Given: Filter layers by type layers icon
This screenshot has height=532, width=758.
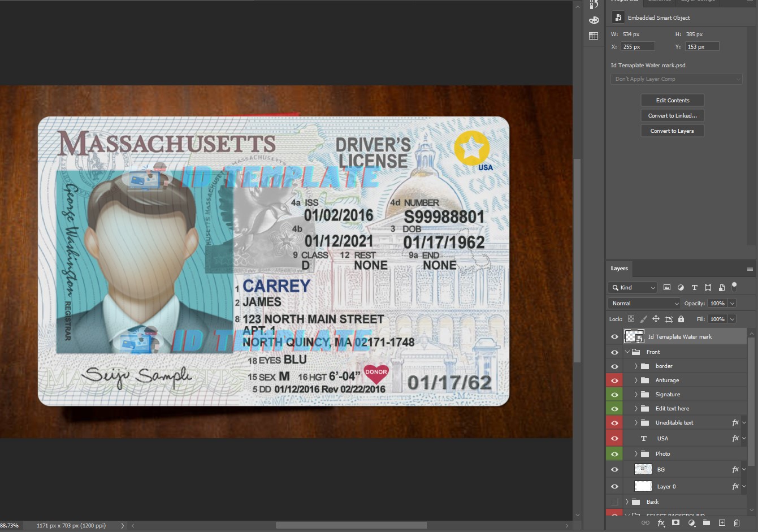Looking at the screenshot, I should (695, 288).
